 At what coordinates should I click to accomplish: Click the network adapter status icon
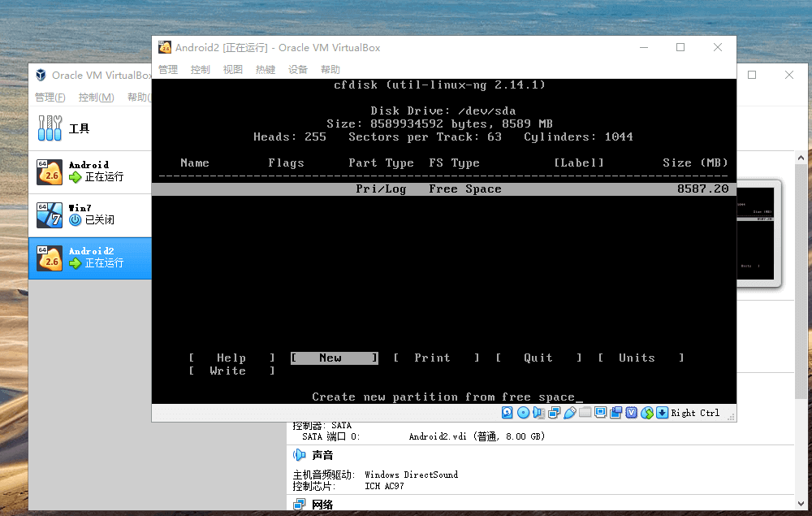point(554,413)
